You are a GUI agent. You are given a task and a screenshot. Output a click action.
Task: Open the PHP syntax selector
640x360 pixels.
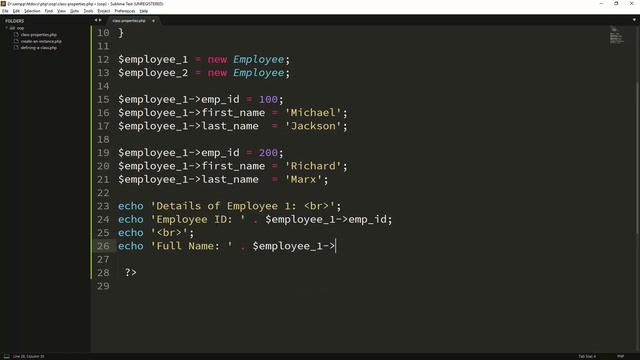[620, 356]
